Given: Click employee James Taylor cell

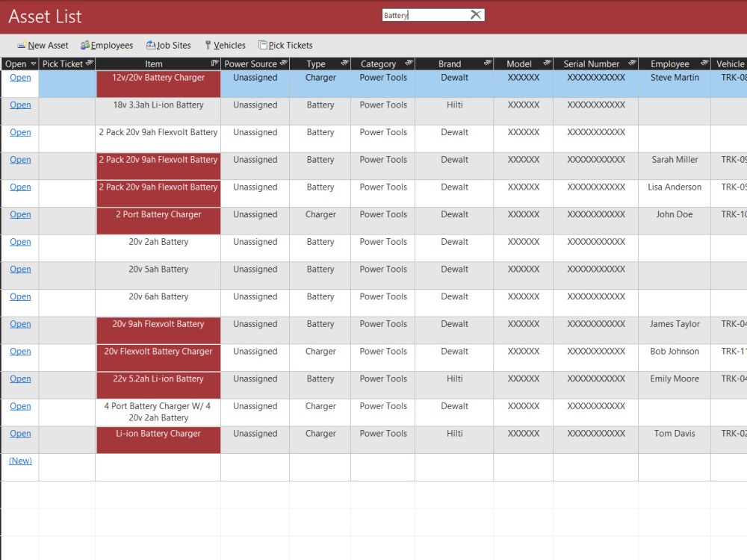Looking at the screenshot, I should point(674,331).
